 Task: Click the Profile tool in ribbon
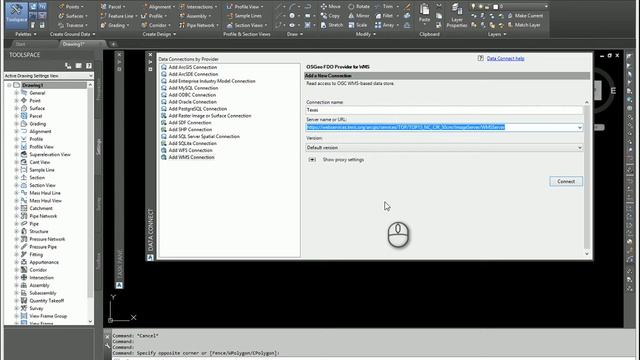(154, 16)
